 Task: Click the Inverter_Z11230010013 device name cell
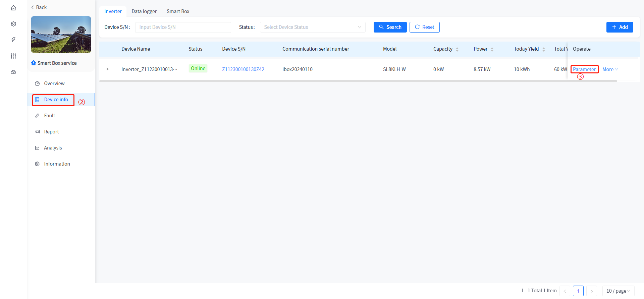(149, 69)
